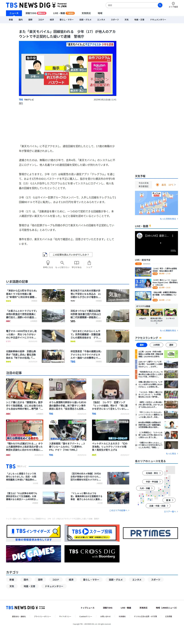This screenshot has height=644, width=184.
Task: Open the スポーツ category in sub navigation
Action: coord(115,20)
